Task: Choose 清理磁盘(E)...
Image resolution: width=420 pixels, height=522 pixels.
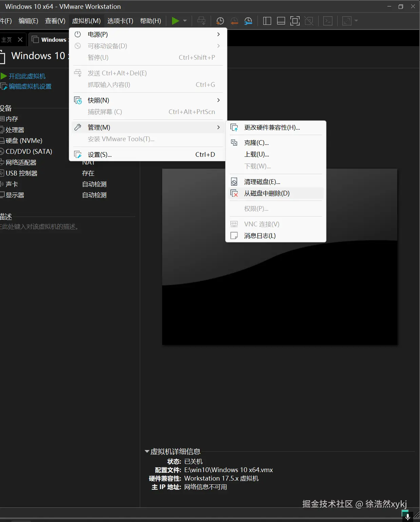Action: coord(276,182)
